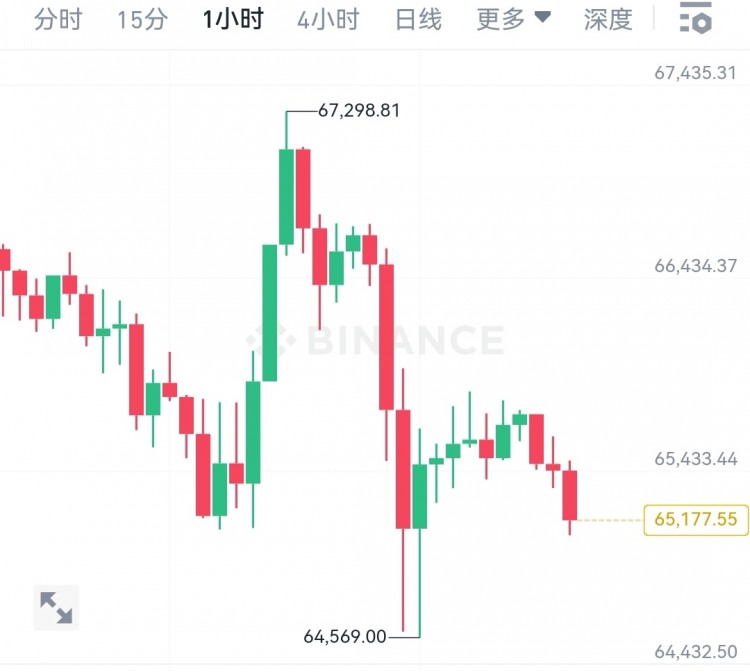Show the 深度 depth chart
Image resolution: width=750 pixels, height=672 pixels.
coord(608,19)
